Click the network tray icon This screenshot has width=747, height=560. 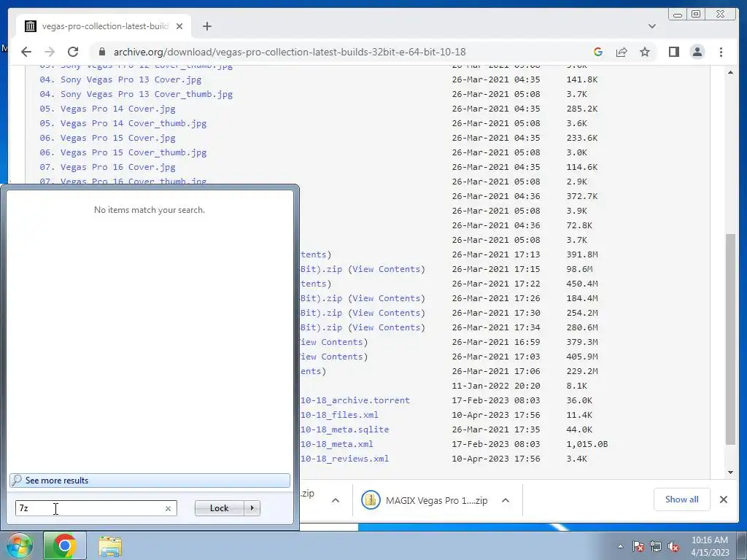[x=656, y=546]
